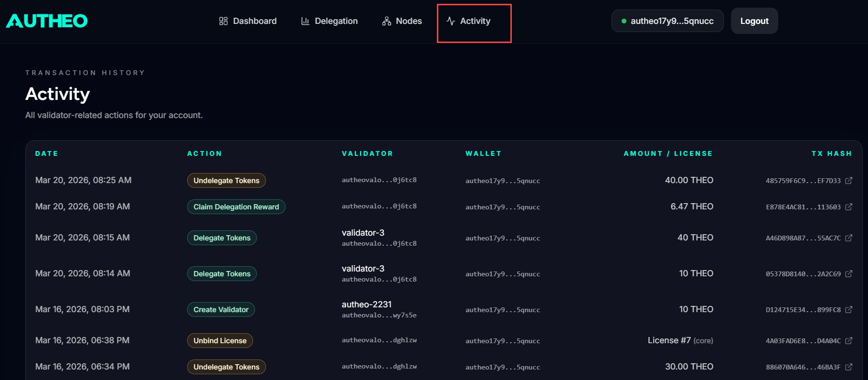This screenshot has height=380, width=868.
Task: Click the ACTION column header
Action: (204, 153)
